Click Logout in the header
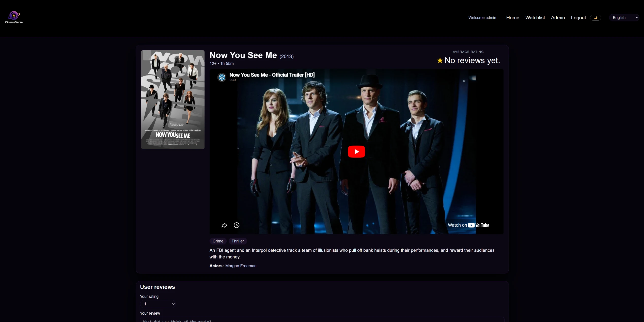 [x=578, y=18]
